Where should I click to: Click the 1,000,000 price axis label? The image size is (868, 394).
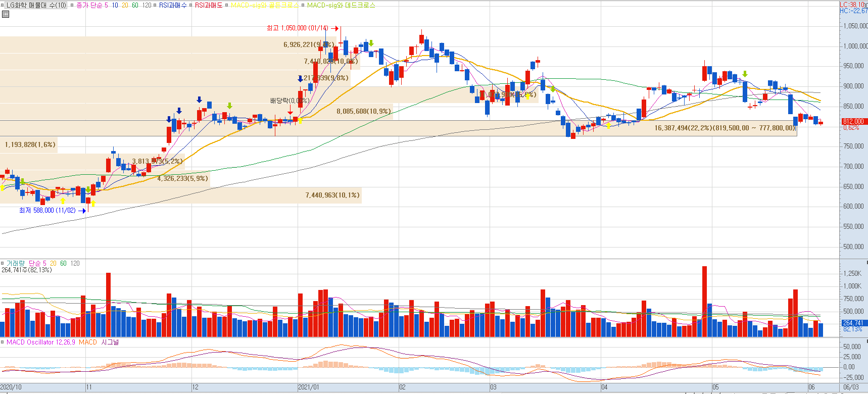(x=855, y=46)
